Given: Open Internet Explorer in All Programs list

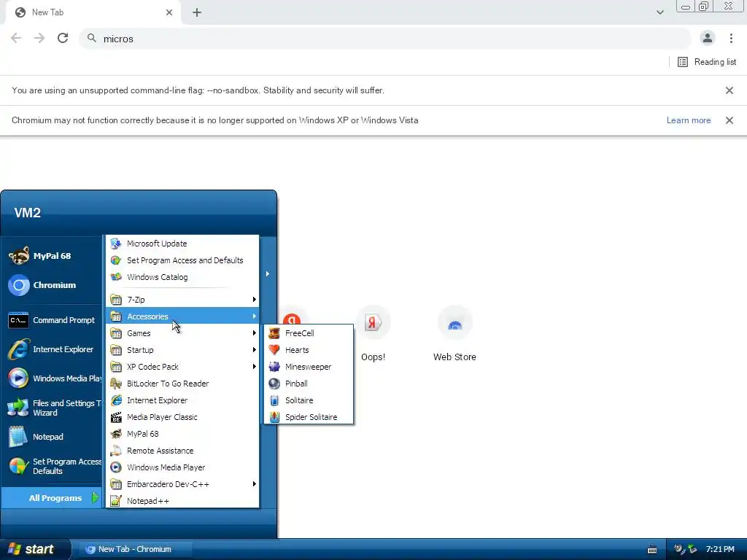Looking at the screenshot, I should 182,400.
